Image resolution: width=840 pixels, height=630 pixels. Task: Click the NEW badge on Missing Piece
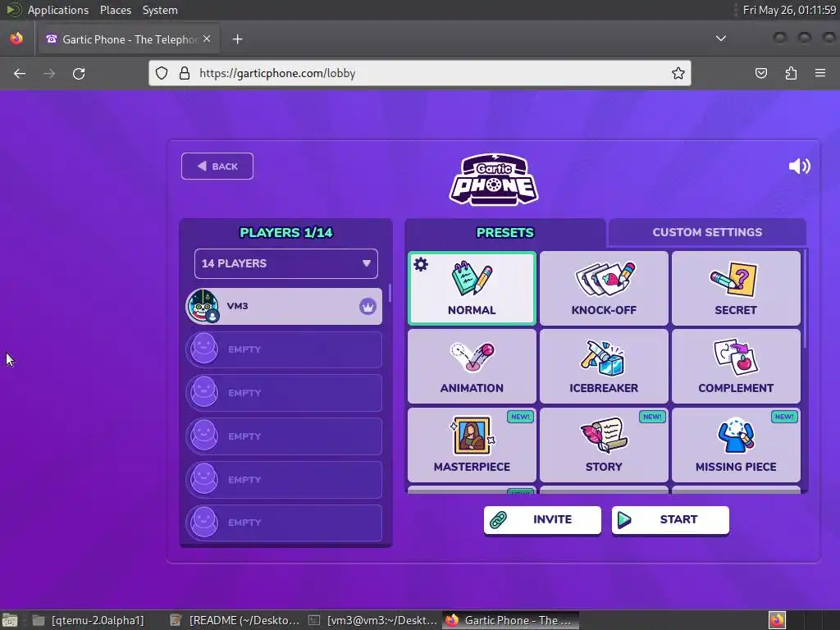point(784,417)
